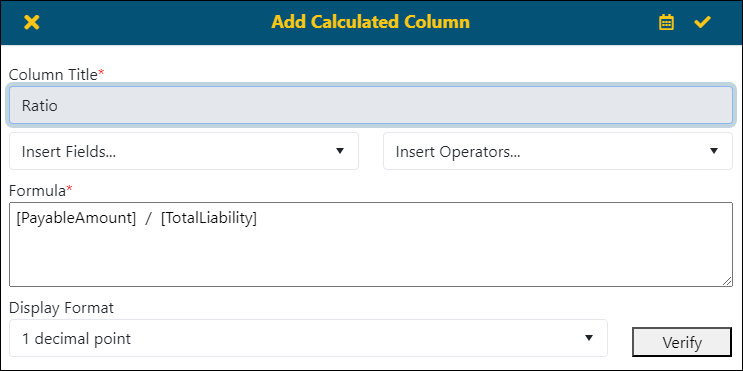Click the Column Title field containing Ratio

[x=371, y=105]
